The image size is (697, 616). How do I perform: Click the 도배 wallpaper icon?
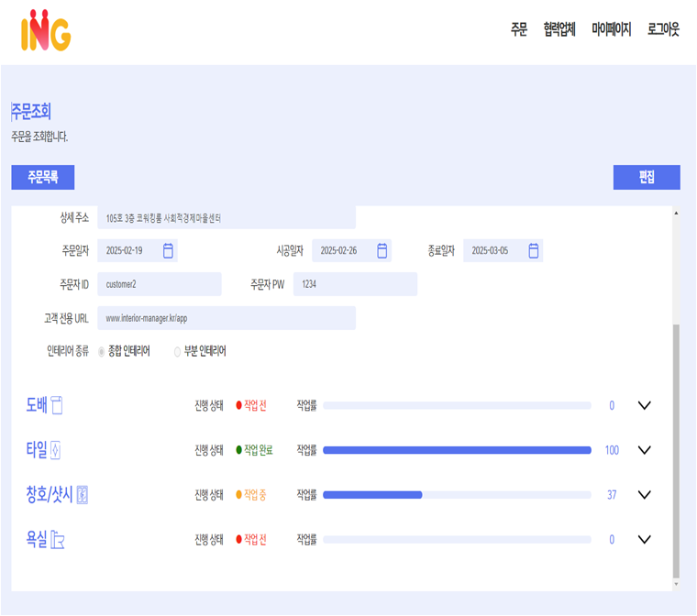57,405
